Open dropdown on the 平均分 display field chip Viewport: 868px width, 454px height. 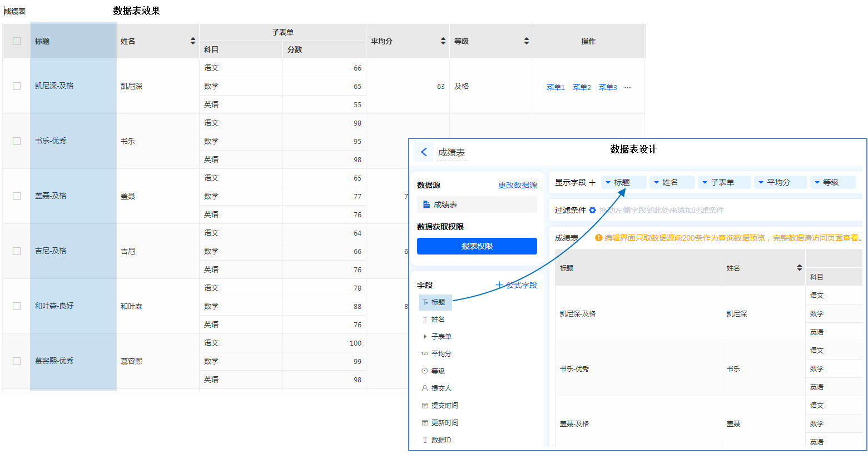tap(761, 182)
